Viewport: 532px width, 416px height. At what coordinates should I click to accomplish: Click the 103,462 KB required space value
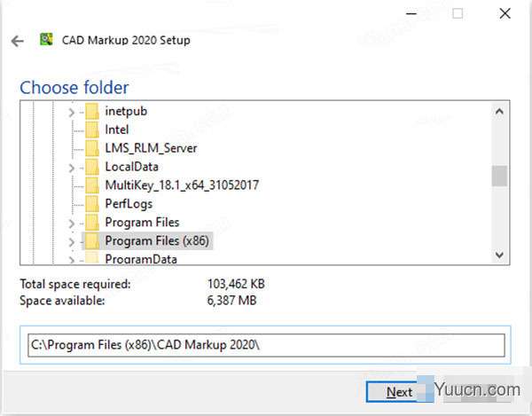point(236,284)
